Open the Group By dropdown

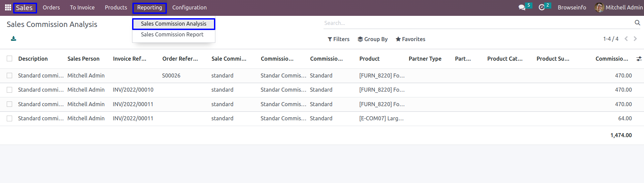pos(372,39)
